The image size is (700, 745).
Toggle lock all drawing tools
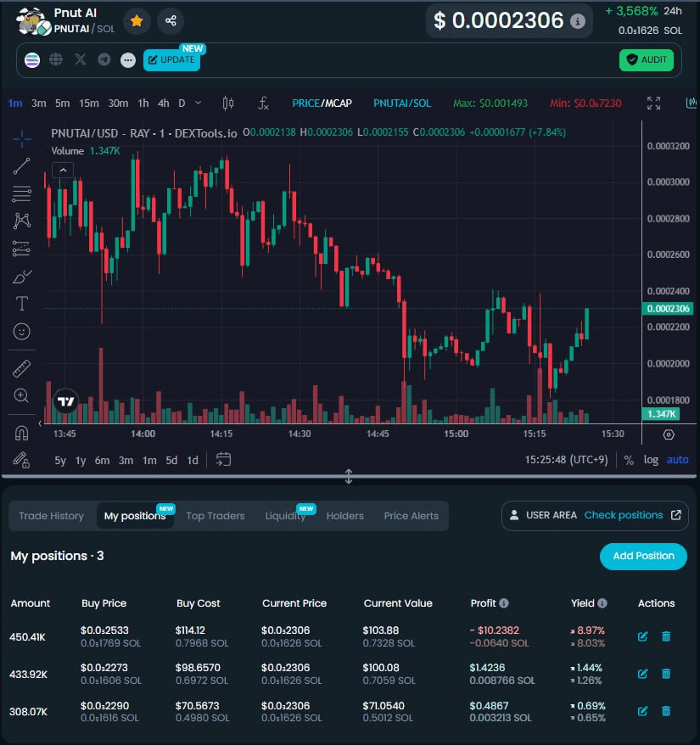pos(22,460)
